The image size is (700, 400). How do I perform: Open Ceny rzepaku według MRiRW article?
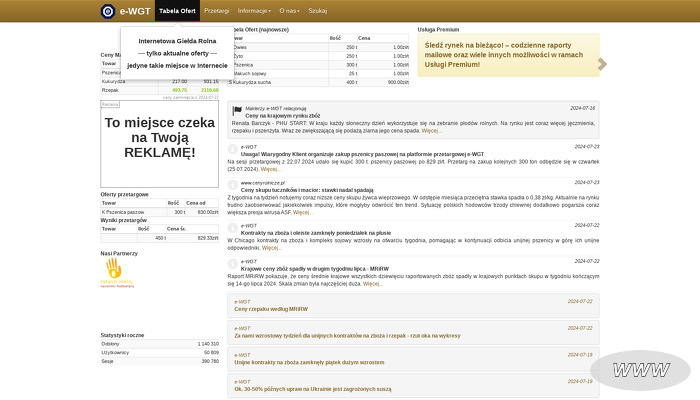pyautogui.click(x=271, y=309)
